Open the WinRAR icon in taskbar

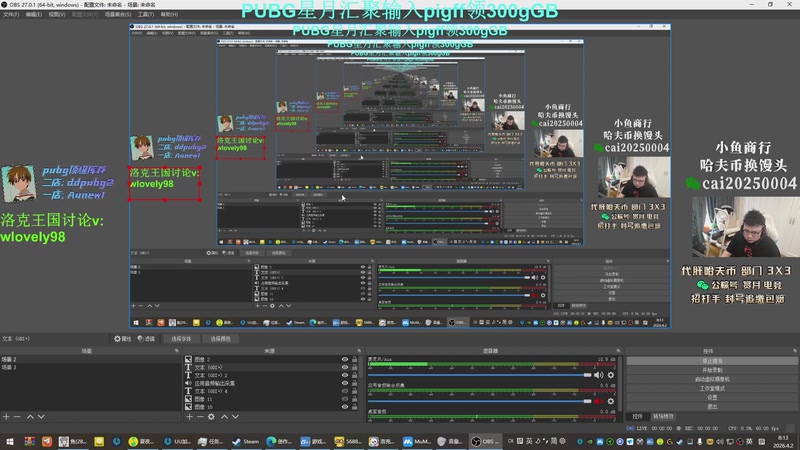[29, 441]
